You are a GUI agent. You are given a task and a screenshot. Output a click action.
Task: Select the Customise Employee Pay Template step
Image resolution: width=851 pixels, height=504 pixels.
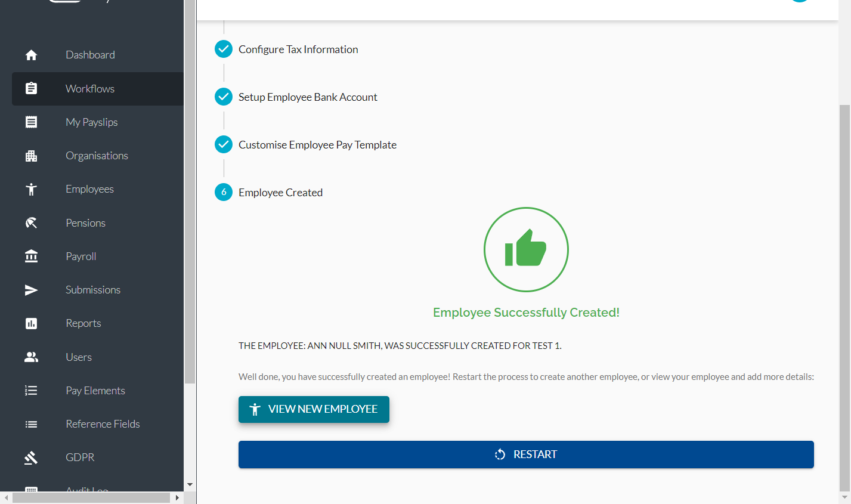tap(317, 145)
